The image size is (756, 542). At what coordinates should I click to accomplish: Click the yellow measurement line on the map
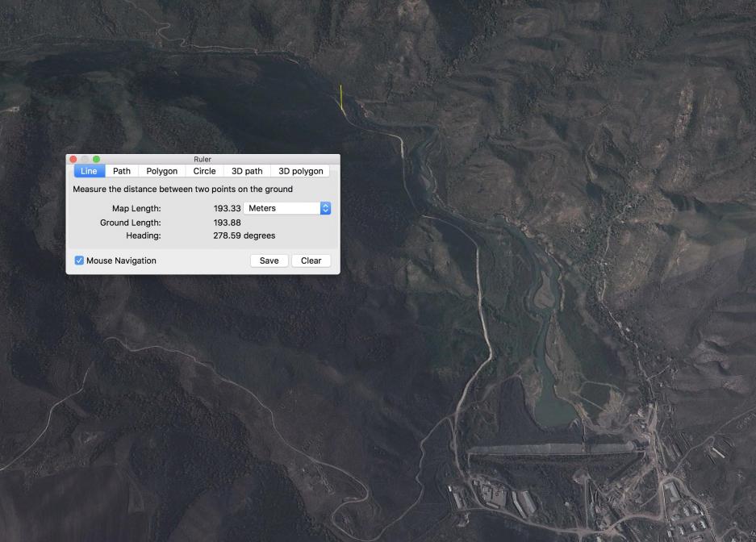click(x=341, y=98)
